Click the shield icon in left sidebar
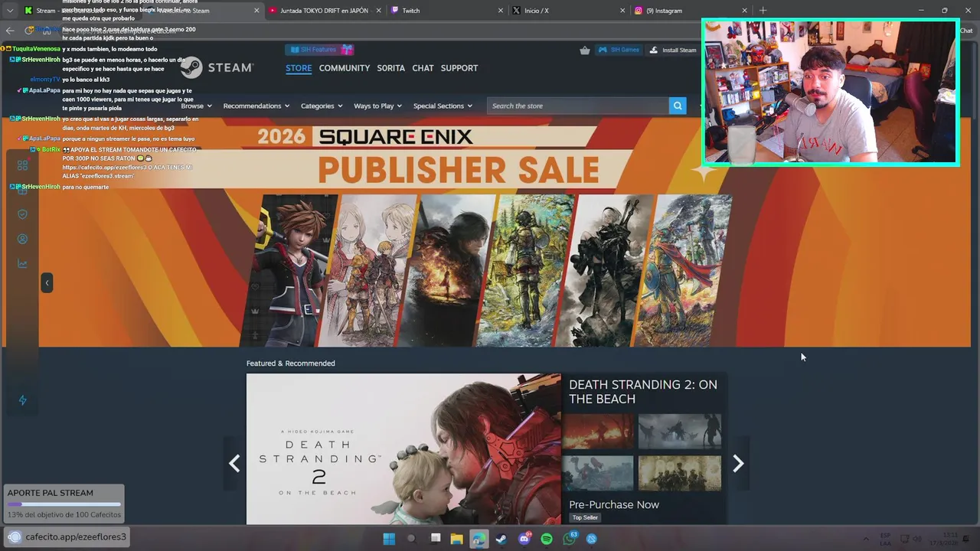Screen dimensions: 980x551 click(22, 214)
